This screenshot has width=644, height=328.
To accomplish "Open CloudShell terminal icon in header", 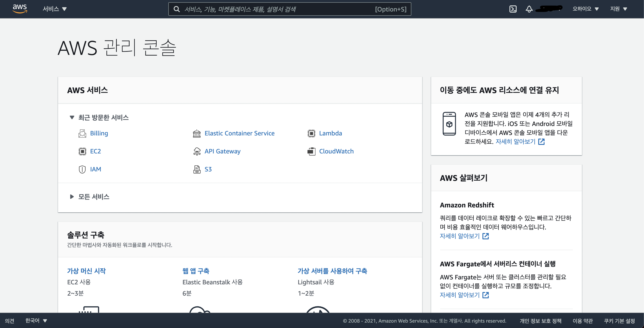I will tap(513, 9).
